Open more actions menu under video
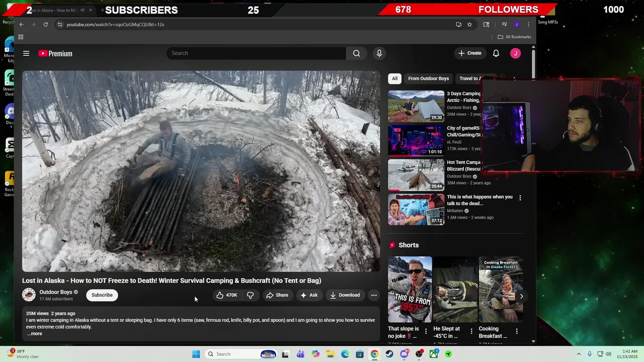The width and height of the screenshot is (644, 362). click(374, 295)
